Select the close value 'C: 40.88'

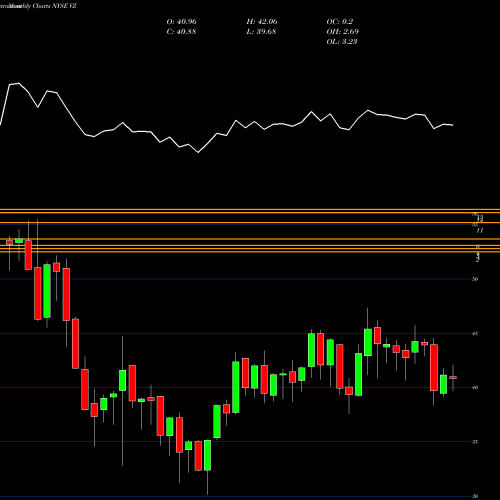pyautogui.click(x=181, y=32)
